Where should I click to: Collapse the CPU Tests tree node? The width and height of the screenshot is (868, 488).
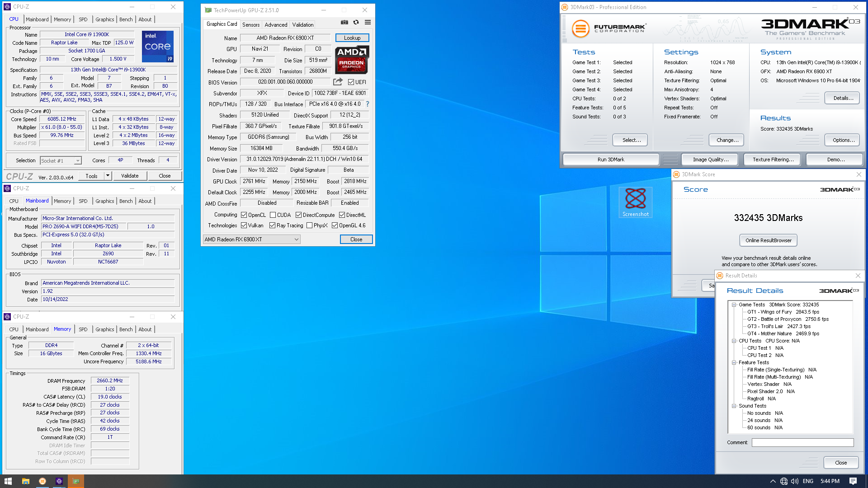pyautogui.click(x=734, y=341)
